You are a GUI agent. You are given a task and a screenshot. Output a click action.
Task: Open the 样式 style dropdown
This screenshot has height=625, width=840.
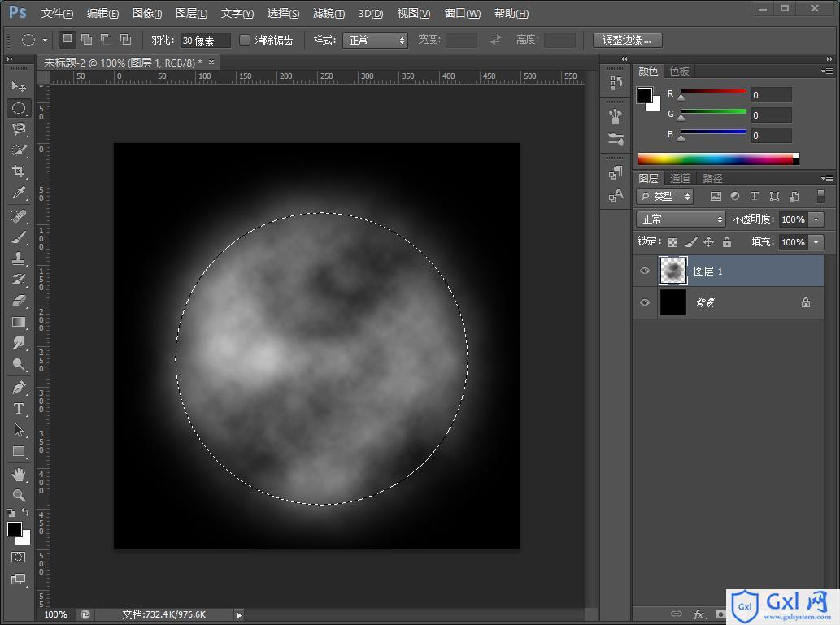pyautogui.click(x=375, y=40)
